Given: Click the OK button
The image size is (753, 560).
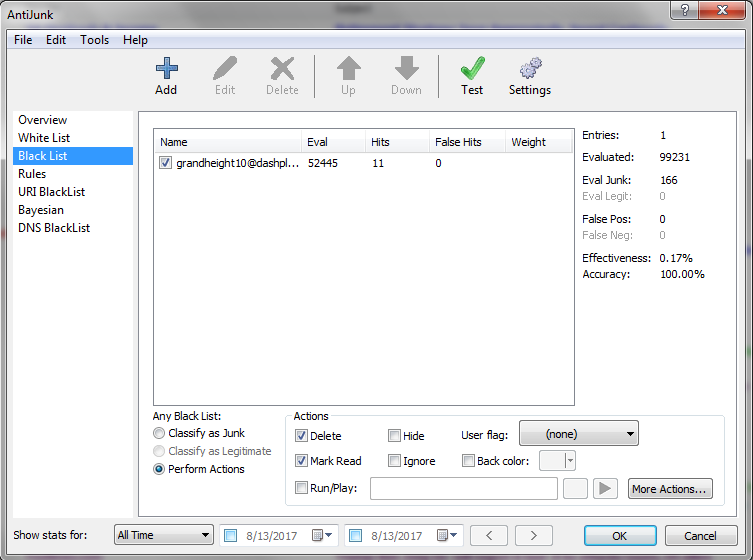Looking at the screenshot, I should [620, 536].
